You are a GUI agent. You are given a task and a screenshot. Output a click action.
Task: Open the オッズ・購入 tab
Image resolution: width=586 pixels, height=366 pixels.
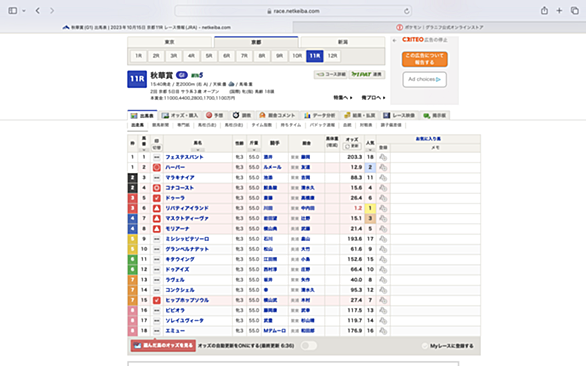point(180,115)
